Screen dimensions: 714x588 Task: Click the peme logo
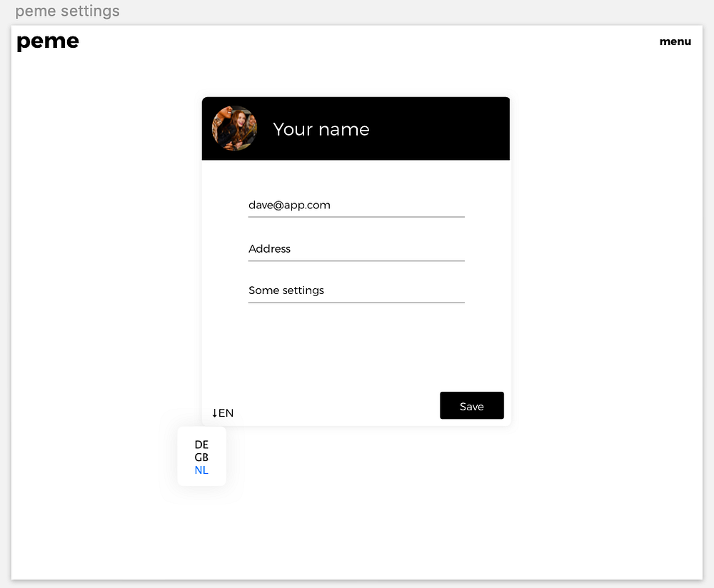(x=48, y=42)
